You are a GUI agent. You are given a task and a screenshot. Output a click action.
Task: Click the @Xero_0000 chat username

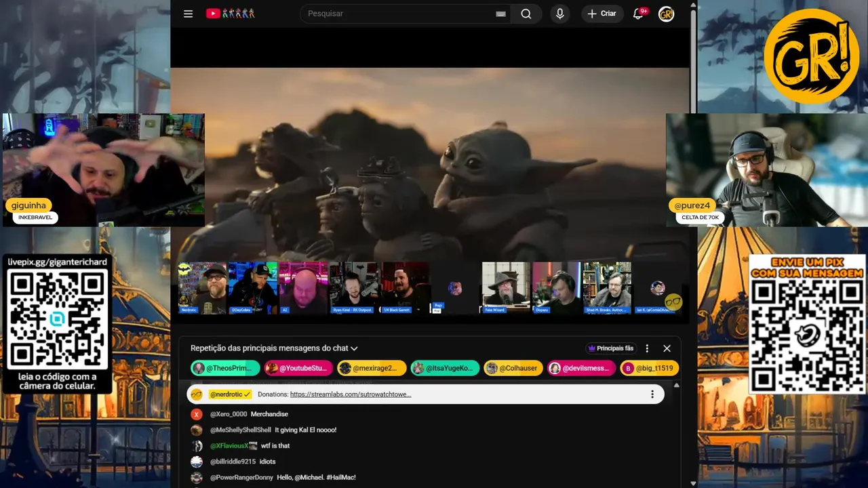point(229,414)
